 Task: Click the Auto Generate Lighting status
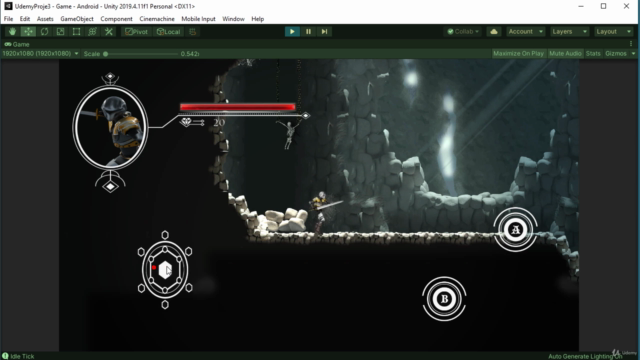585,356
